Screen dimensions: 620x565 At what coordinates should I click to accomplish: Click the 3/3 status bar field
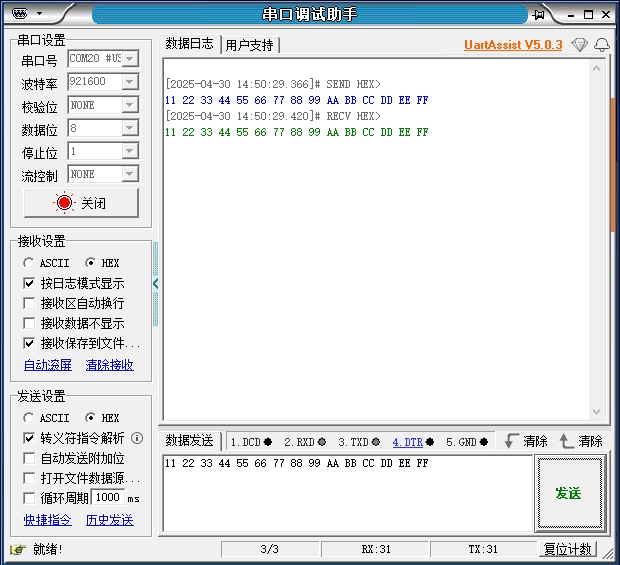(x=270, y=549)
